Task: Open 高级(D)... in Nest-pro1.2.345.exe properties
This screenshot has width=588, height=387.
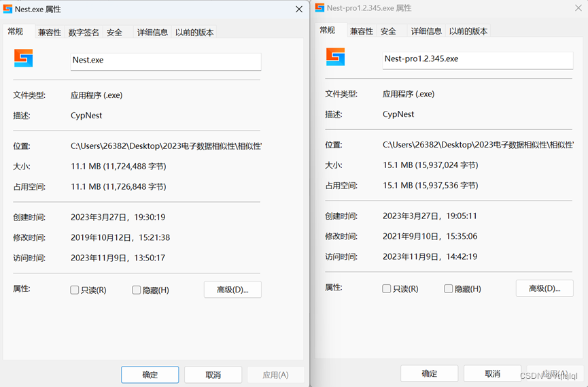Action: pyautogui.click(x=544, y=288)
